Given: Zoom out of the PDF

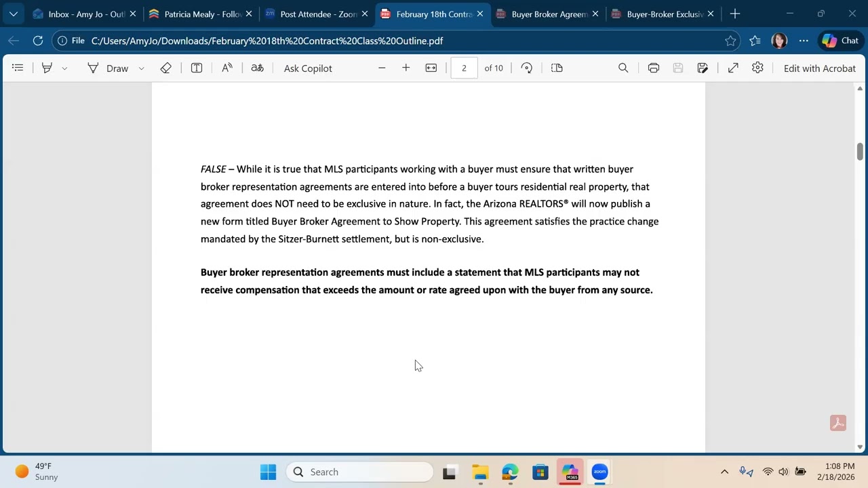Looking at the screenshot, I should click(382, 68).
